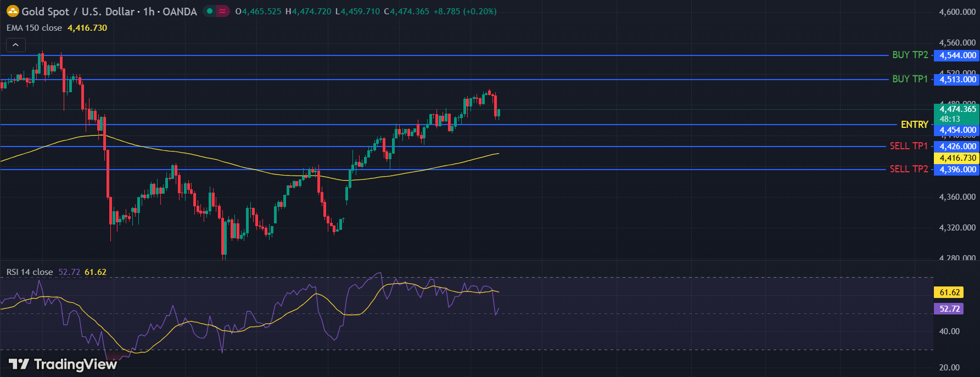Click the green market status dot

point(210,11)
